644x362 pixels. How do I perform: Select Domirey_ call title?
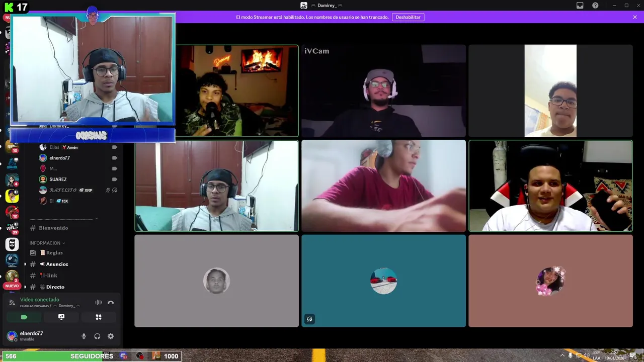(327, 6)
